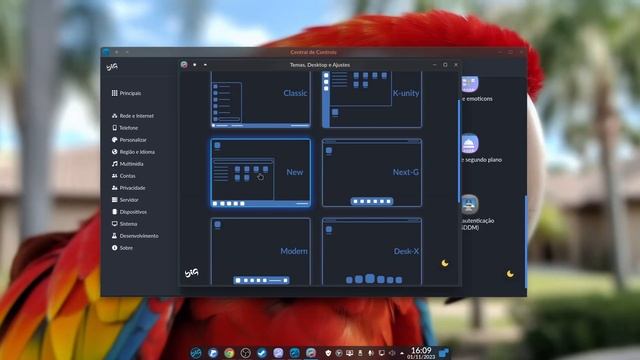Minimize the Temas, Desktop e Ajustes window
The width and height of the screenshot is (640, 360).
(x=435, y=64)
